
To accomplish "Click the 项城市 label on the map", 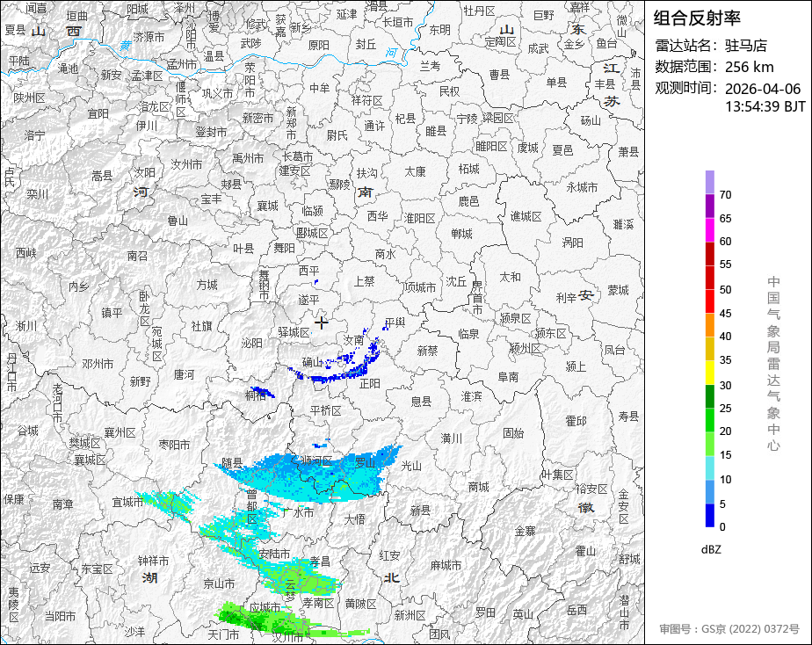I will [x=420, y=286].
